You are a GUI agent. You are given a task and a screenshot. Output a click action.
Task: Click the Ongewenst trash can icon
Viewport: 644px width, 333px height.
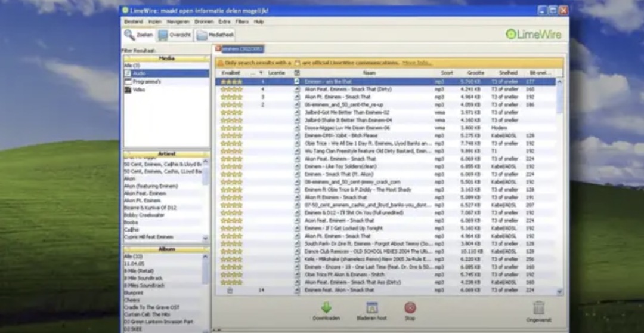(x=538, y=308)
